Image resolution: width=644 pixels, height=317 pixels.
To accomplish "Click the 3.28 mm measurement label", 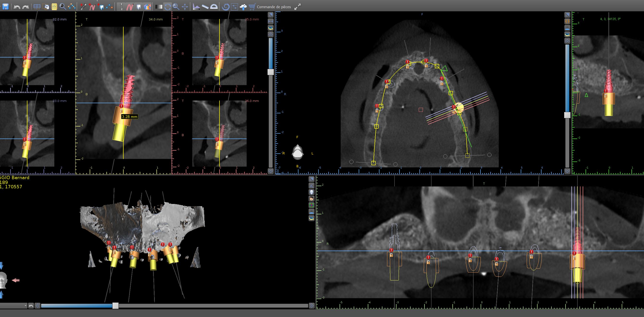I will (129, 117).
